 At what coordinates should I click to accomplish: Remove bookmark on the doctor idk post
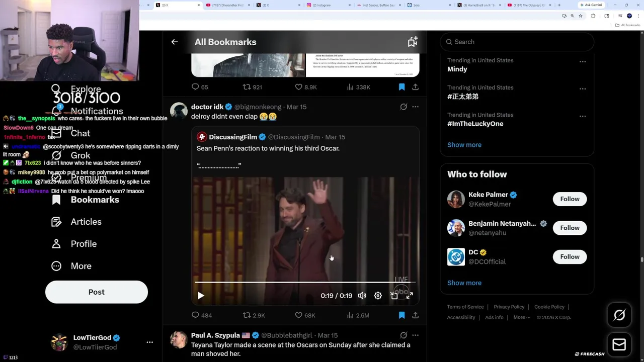click(401, 315)
